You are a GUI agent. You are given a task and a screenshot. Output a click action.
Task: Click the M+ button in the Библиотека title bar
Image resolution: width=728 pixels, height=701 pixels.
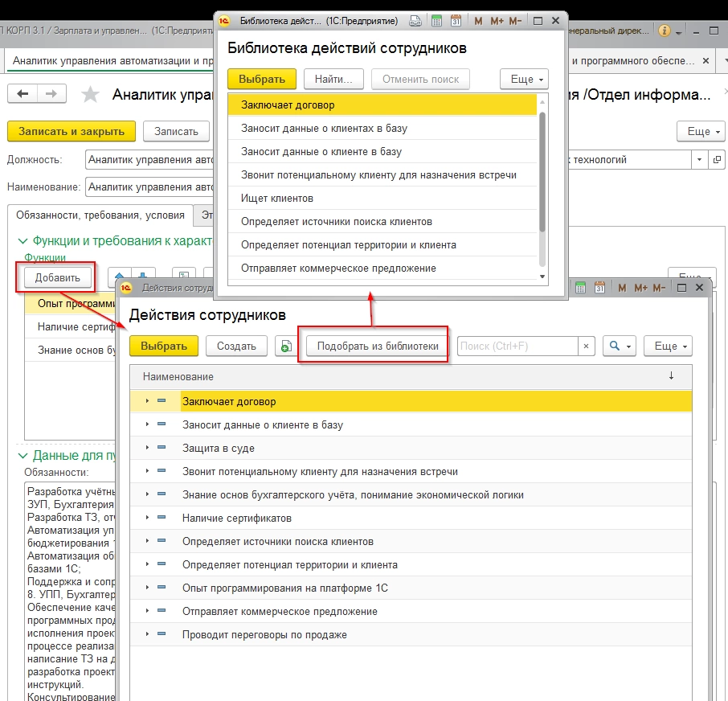point(497,21)
